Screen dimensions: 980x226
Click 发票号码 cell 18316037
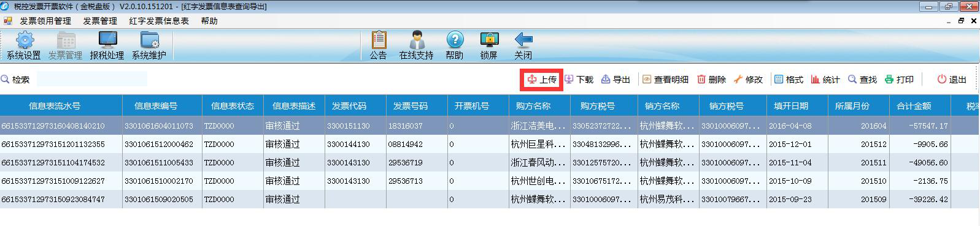(417, 126)
